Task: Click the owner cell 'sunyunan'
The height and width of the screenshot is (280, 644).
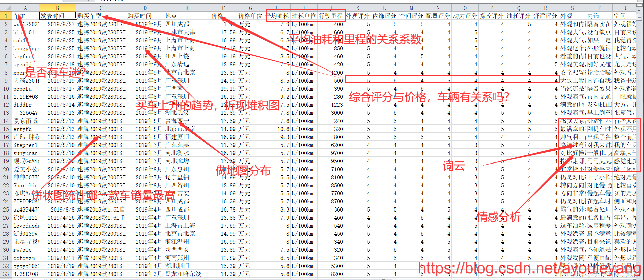Action: (25, 153)
